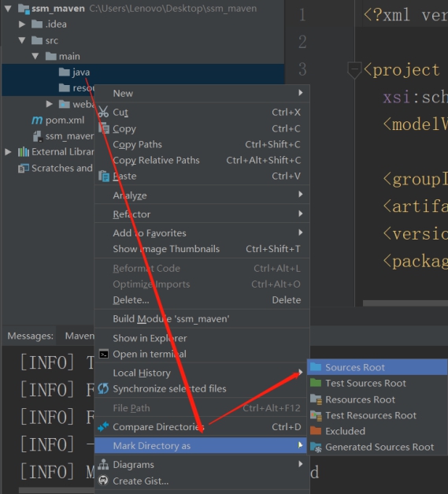The image size is (448, 494).
Task: Click the Synchronize selected files icon
Action: pos(103,388)
